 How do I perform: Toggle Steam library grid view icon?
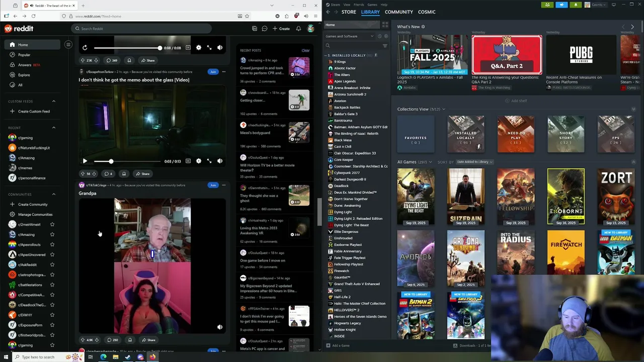[385, 25]
